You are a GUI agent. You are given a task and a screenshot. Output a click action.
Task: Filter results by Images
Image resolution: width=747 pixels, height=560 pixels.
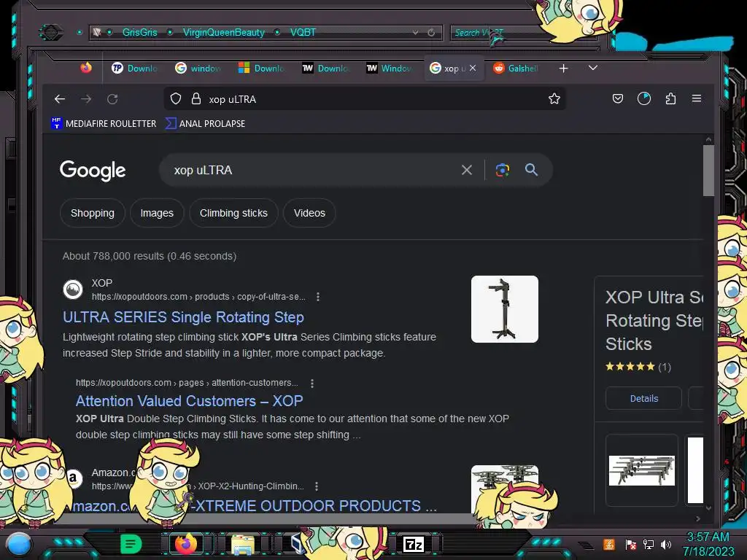tap(157, 213)
